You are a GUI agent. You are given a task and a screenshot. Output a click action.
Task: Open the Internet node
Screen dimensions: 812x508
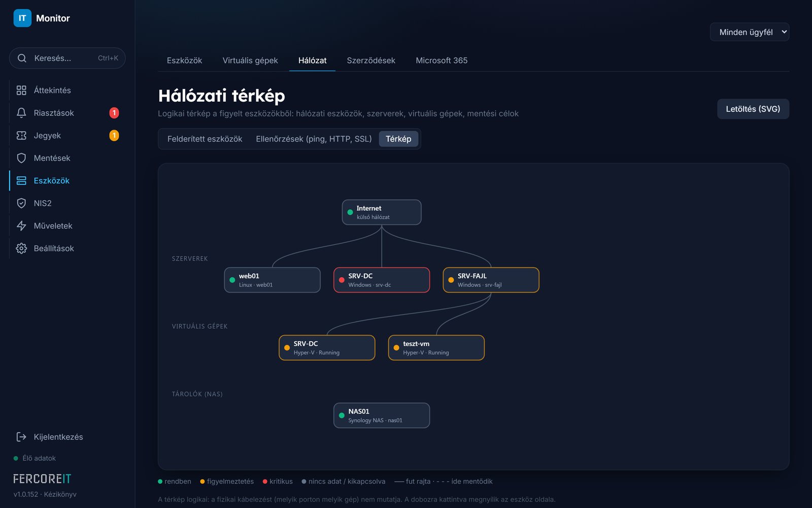click(382, 212)
